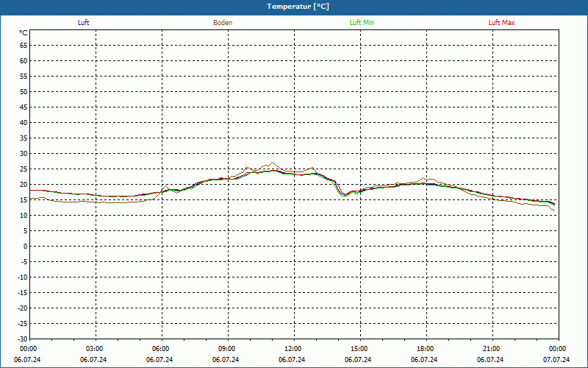Click the -10 y-axis value

coord(23,277)
